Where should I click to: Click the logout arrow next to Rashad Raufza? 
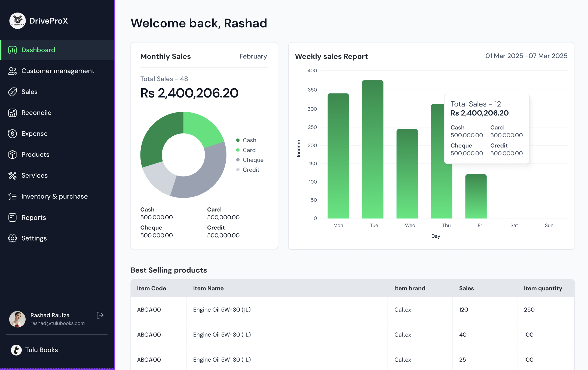(100, 315)
